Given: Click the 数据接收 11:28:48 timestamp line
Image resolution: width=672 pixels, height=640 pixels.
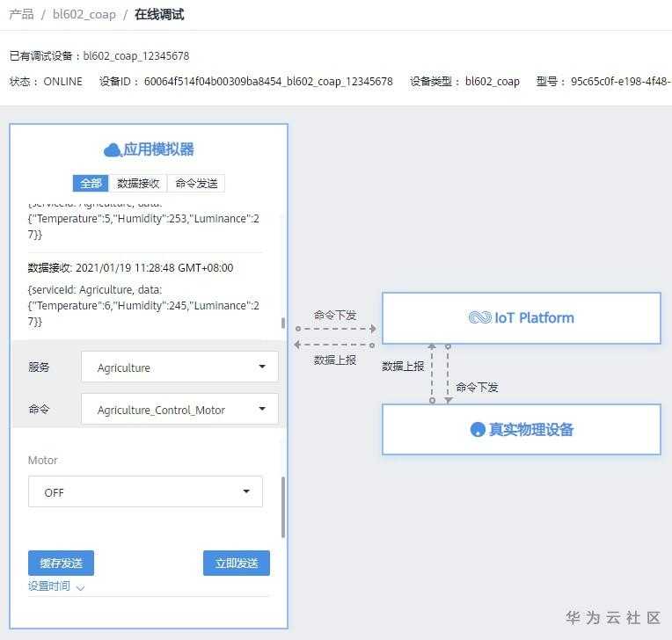Looking at the screenshot, I should (x=131, y=268).
